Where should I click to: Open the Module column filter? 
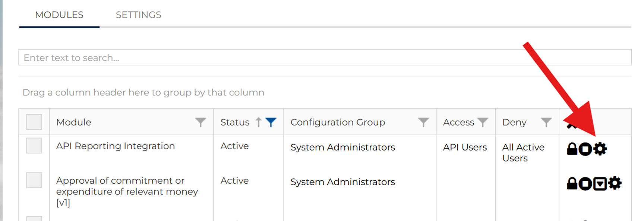pyautogui.click(x=201, y=122)
